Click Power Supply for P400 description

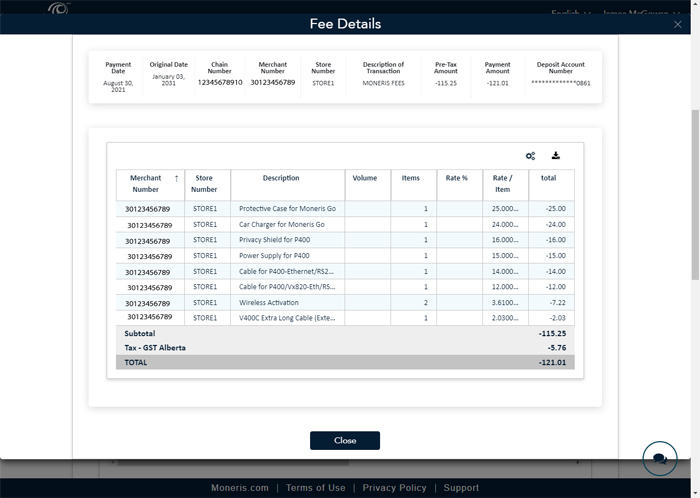click(274, 256)
